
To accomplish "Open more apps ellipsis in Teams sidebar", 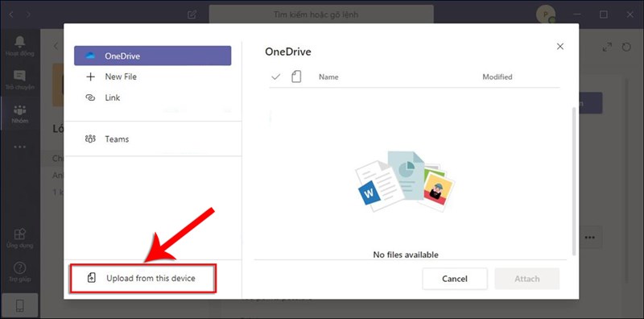I will coord(19,147).
